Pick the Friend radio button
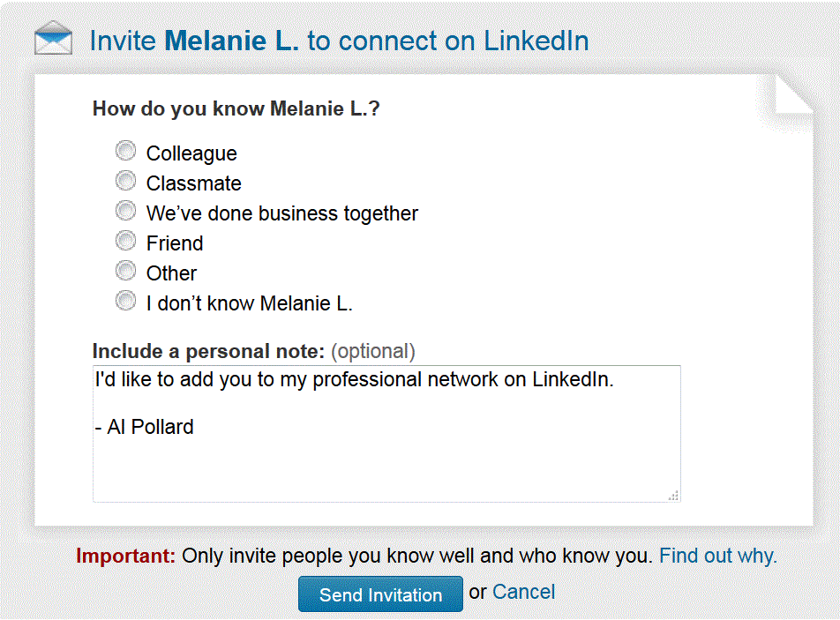The height and width of the screenshot is (620, 840). coord(126,241)
